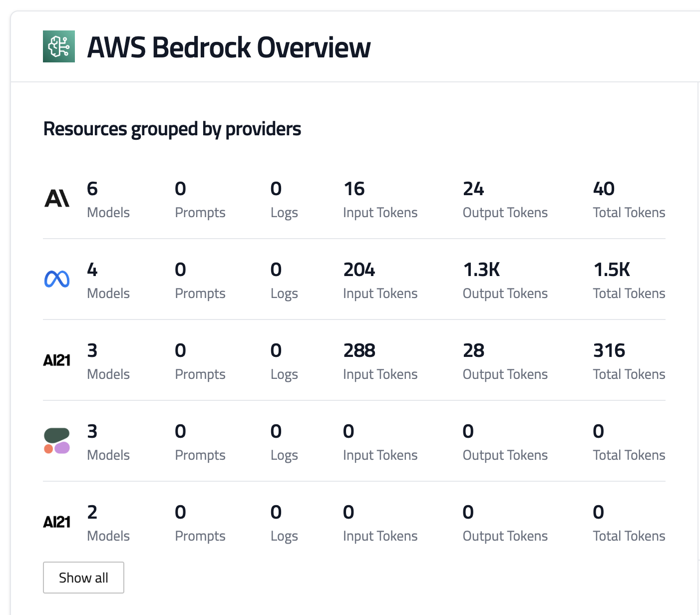Screen dimensions: 700x615
Task: Click the 204 Input Tokens stat
Action: [x=380, y=281]
